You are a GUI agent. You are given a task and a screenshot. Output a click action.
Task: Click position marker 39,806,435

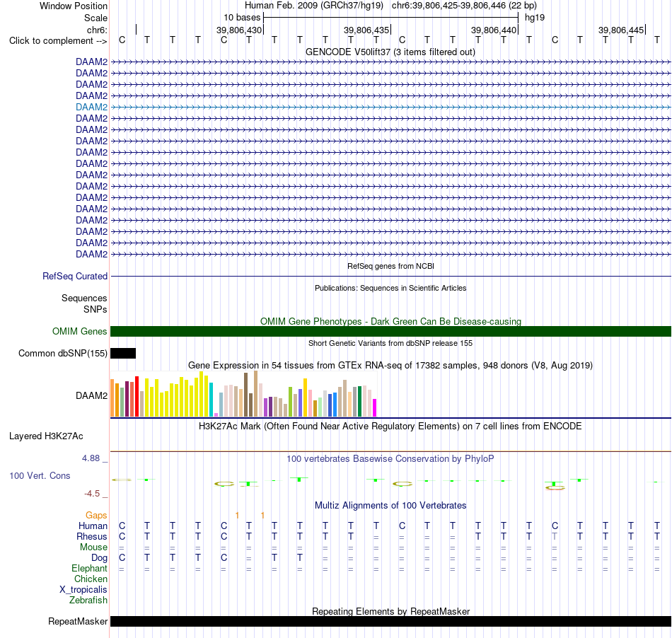pos(366,30)
